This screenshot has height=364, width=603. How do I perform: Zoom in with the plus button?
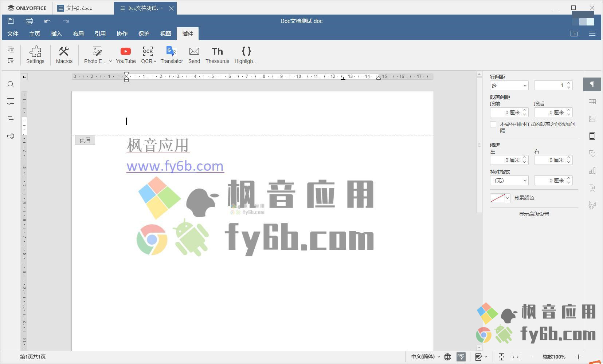tap(578, 357)
